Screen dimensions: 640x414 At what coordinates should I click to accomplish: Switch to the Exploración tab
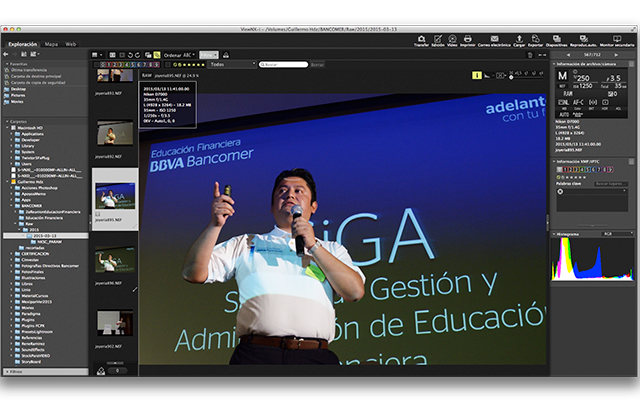[22, 44]
